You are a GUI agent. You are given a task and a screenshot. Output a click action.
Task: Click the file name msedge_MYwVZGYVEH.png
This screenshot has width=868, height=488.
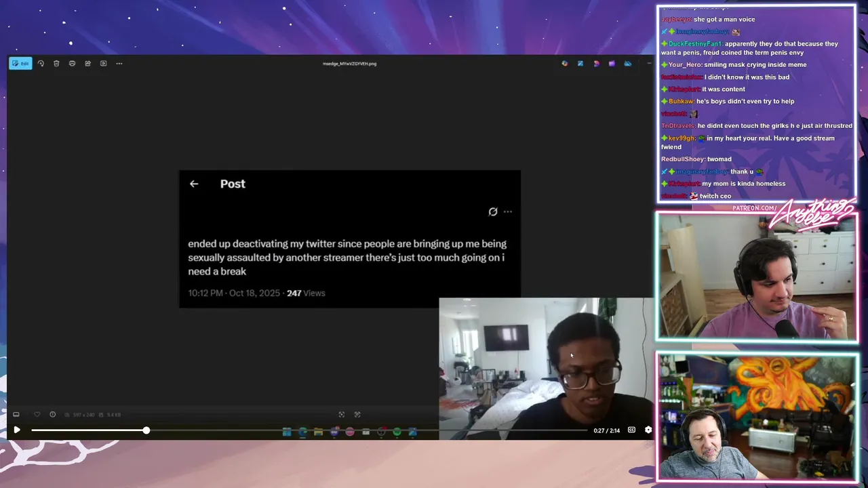coord(349,64)
